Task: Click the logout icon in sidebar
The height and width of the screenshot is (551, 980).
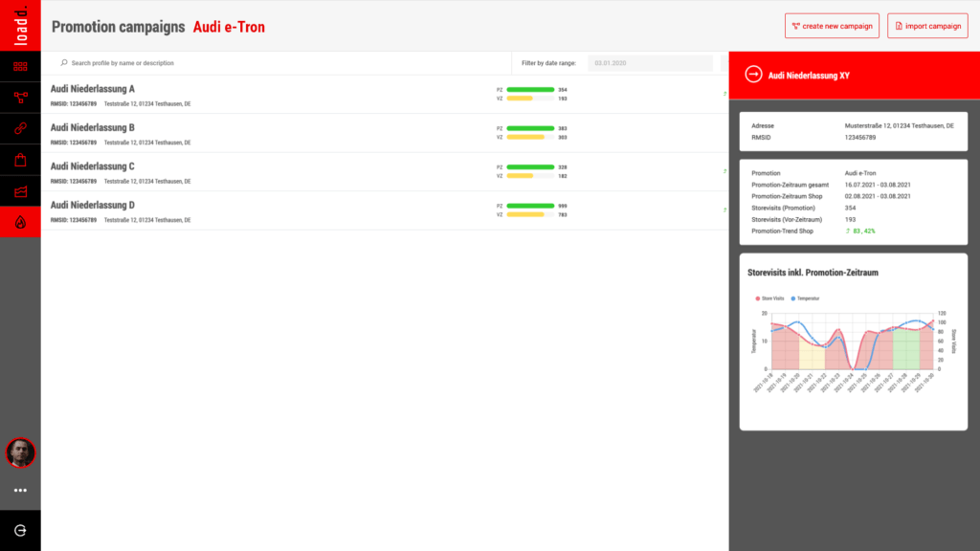Action: point(20,530)
